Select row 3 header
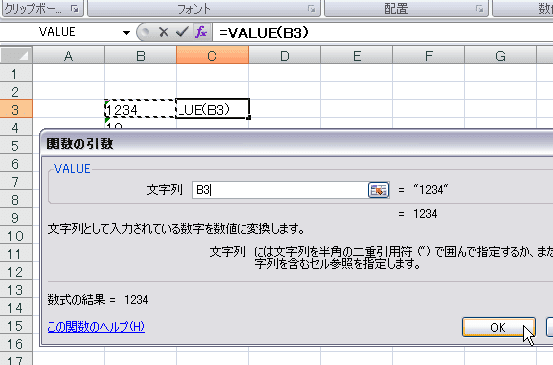The height and width of the screenshot is (365, 553). click(16, 109)
